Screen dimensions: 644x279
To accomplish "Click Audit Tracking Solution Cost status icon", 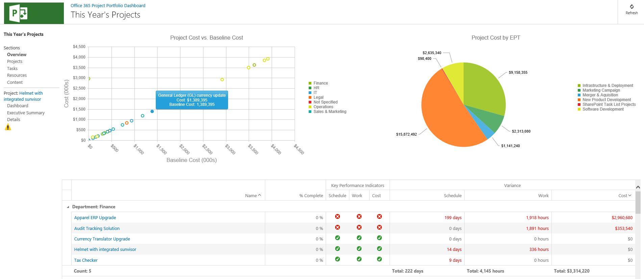I will pos(379,227).
